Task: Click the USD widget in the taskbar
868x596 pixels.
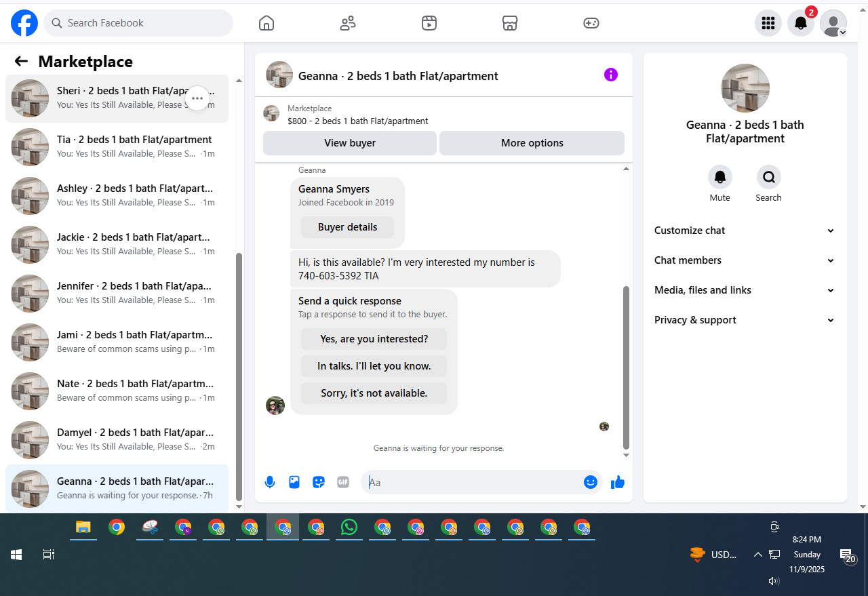Action: (x=713, y=555)
